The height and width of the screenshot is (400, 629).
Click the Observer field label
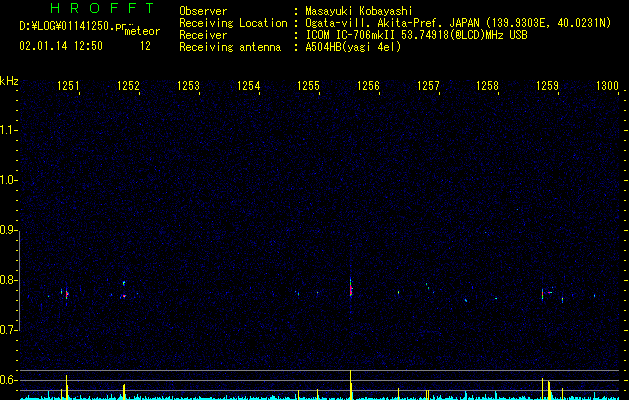(x=203, y=11)
